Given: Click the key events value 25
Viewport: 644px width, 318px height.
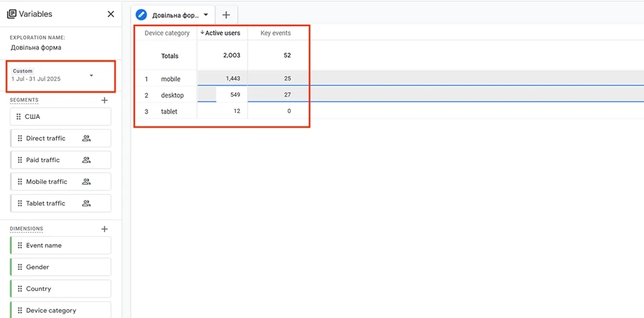Looking at the screenshot, I should pyautogui.click(x=287, y=79).
